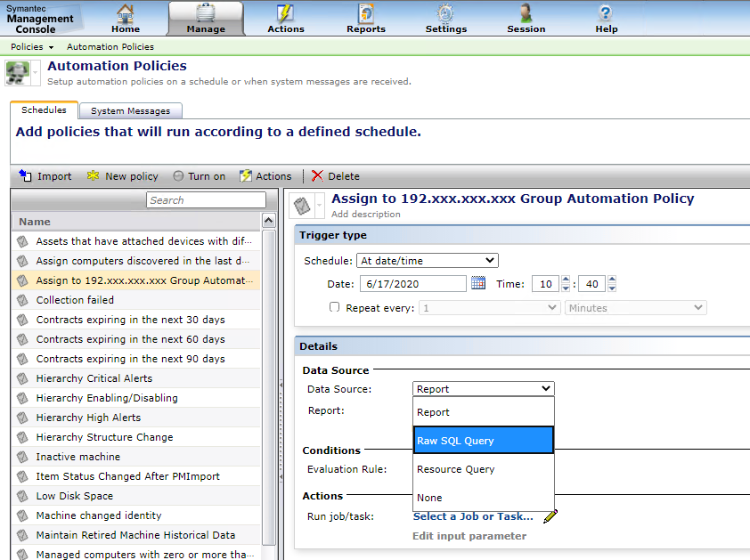
Task: Click the New policy star icon
Action: [93, 176]
